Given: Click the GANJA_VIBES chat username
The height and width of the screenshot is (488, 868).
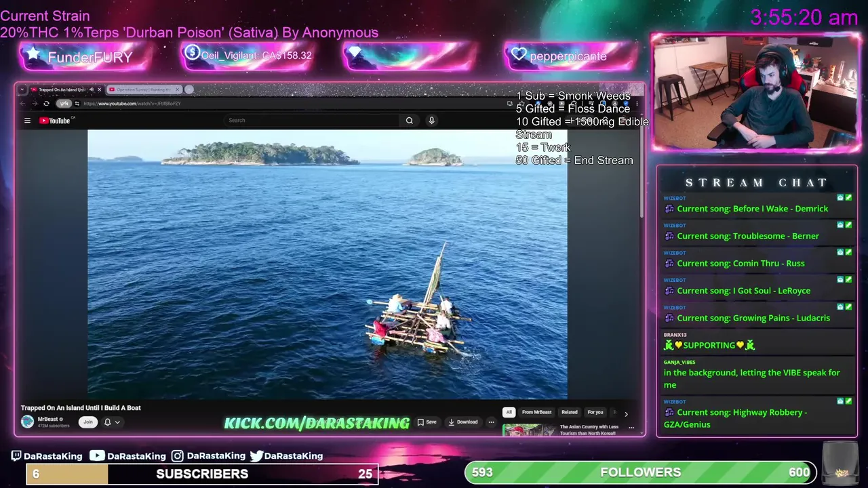Looking at the screenshot, I should point(679,362).
